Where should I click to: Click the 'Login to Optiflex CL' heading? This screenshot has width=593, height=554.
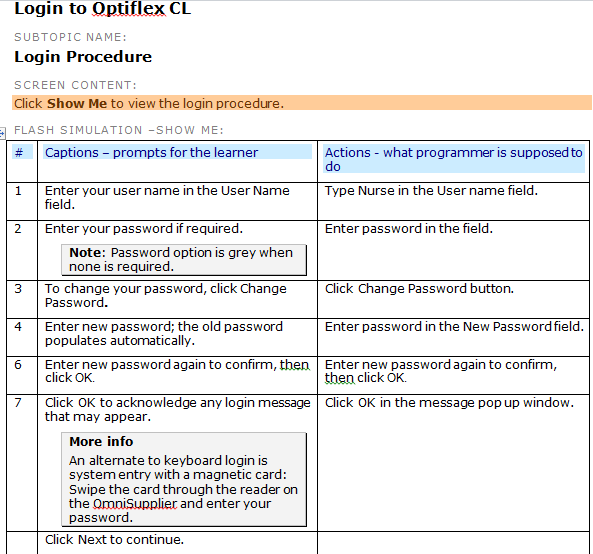coord(102,8)
